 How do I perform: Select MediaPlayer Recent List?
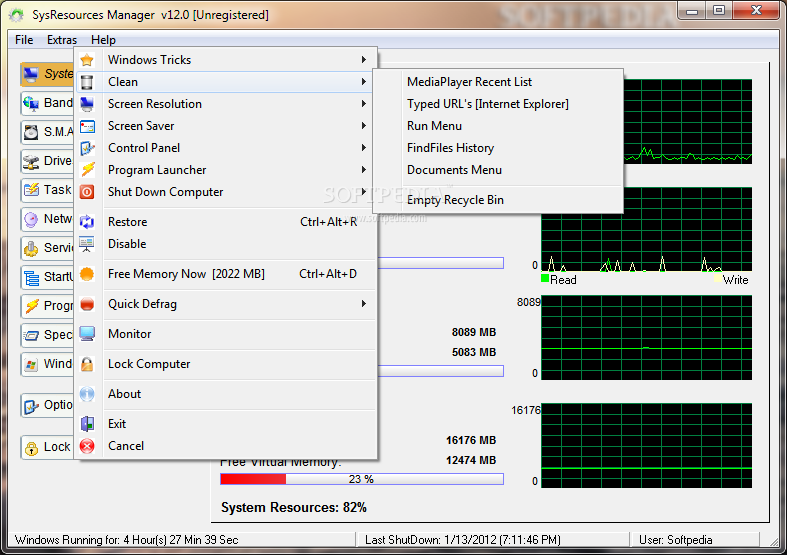tap(498, 82)
